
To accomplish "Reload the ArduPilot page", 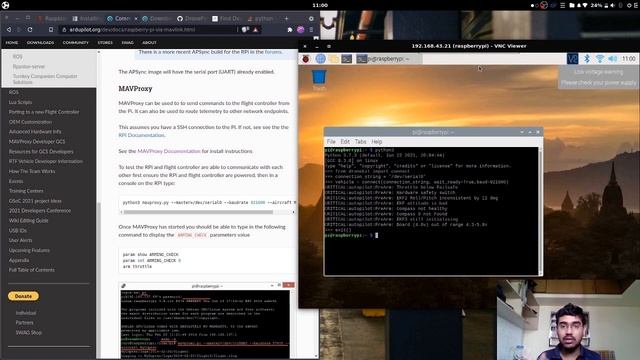I will [30, 30].
